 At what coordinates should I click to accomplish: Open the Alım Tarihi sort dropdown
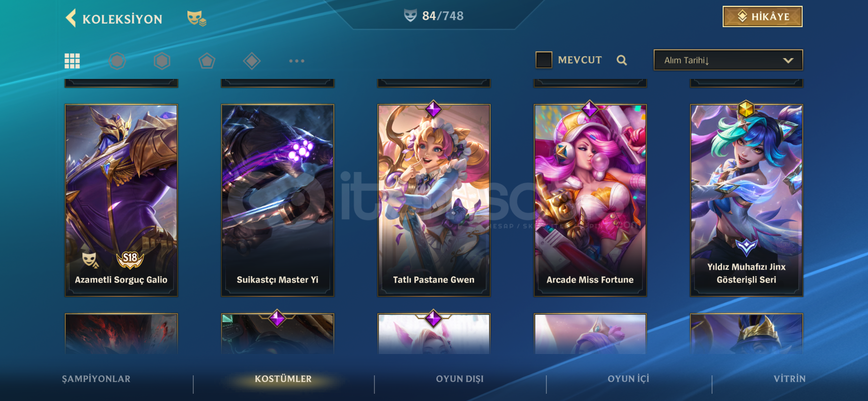[728, 60]
